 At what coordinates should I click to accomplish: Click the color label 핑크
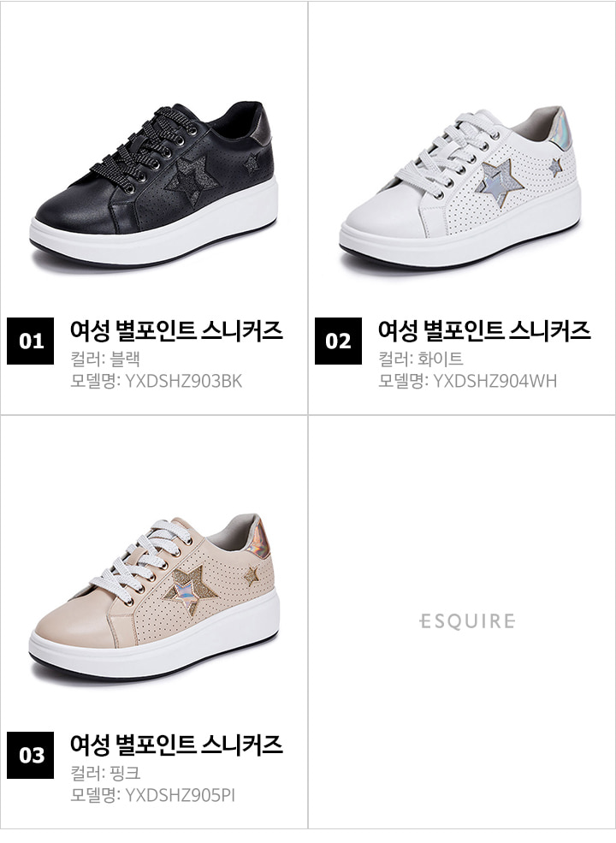pyautogui.click(x=125, y=773)
